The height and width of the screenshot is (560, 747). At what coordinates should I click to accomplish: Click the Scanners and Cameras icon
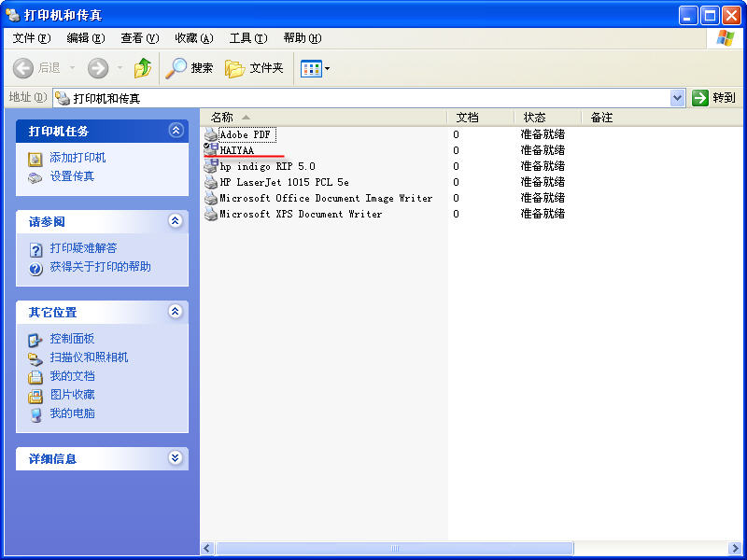pyautogui.click(x=35, y=358)
